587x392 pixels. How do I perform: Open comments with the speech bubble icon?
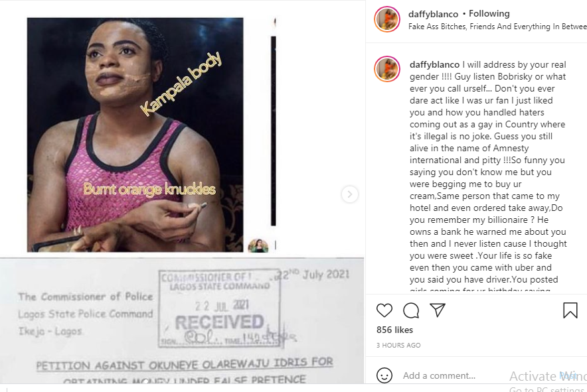coord(410,310)
